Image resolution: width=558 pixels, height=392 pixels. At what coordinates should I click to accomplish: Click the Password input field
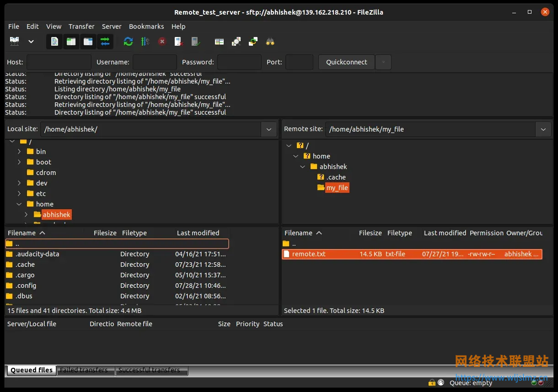pos(239,62)
